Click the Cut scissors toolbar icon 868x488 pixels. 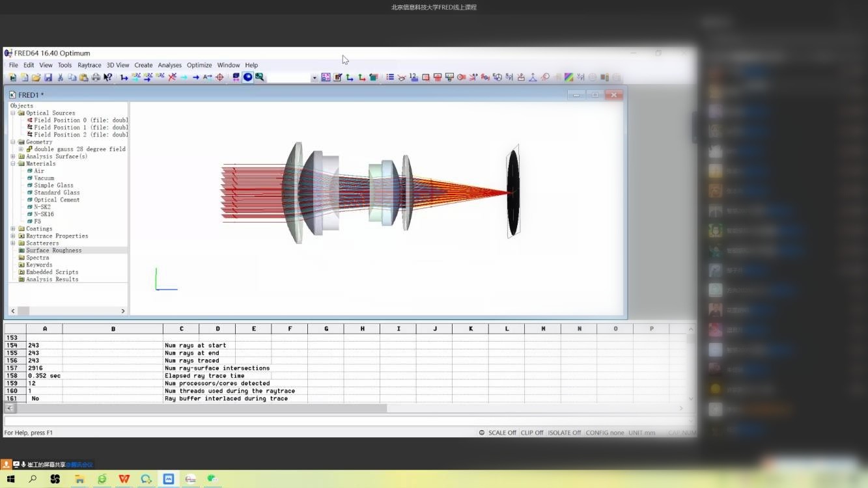click(61, 77)
